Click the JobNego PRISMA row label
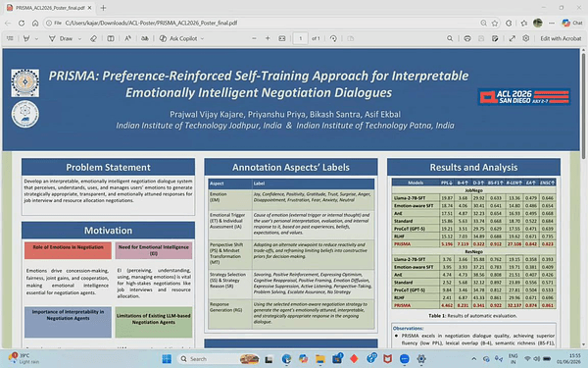Image resolution: width=588 pixels, height=368 pixels. 403,244
